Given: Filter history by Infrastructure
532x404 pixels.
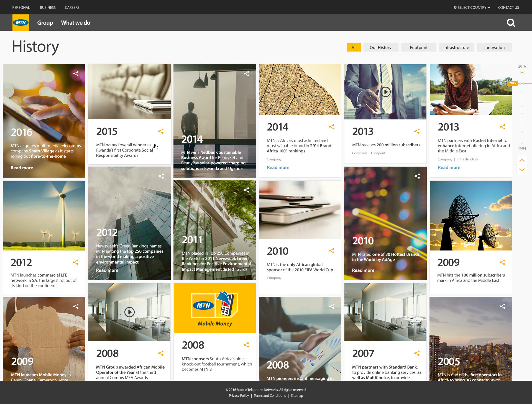Looking at the screenshot, I should pyautogui.click(x=456, y=48).
